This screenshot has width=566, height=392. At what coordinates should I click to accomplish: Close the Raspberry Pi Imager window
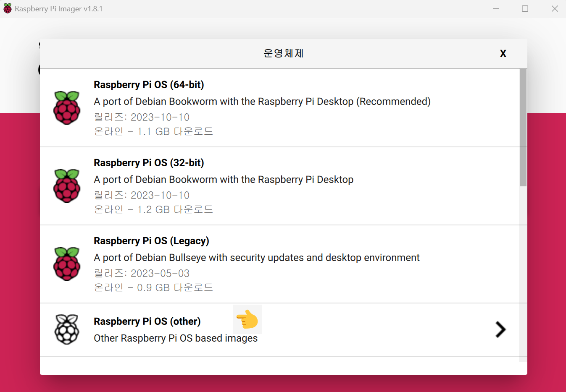[555, 8]
